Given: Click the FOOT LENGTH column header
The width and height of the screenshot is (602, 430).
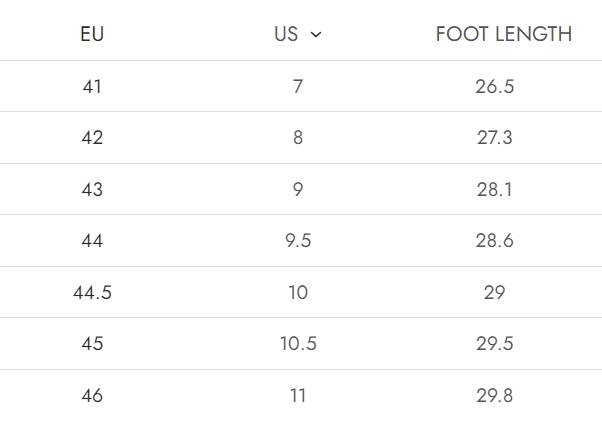Looking at the screenshot, I should click(x=503, y=34).
